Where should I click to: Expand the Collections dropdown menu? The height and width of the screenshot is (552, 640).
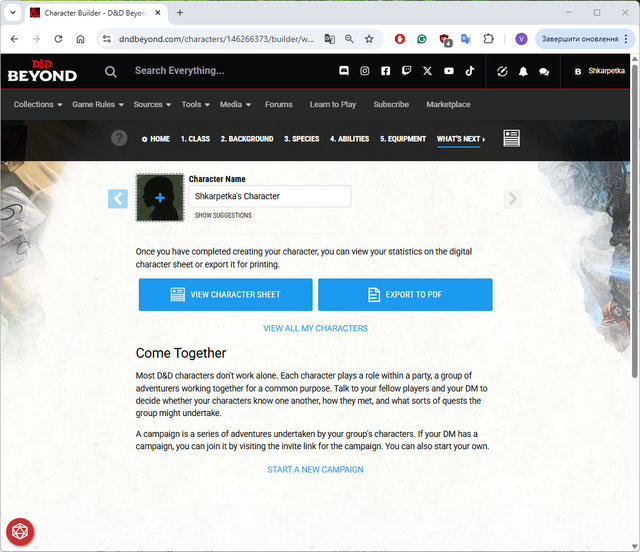pyautogui.click(x=37, y=104)
